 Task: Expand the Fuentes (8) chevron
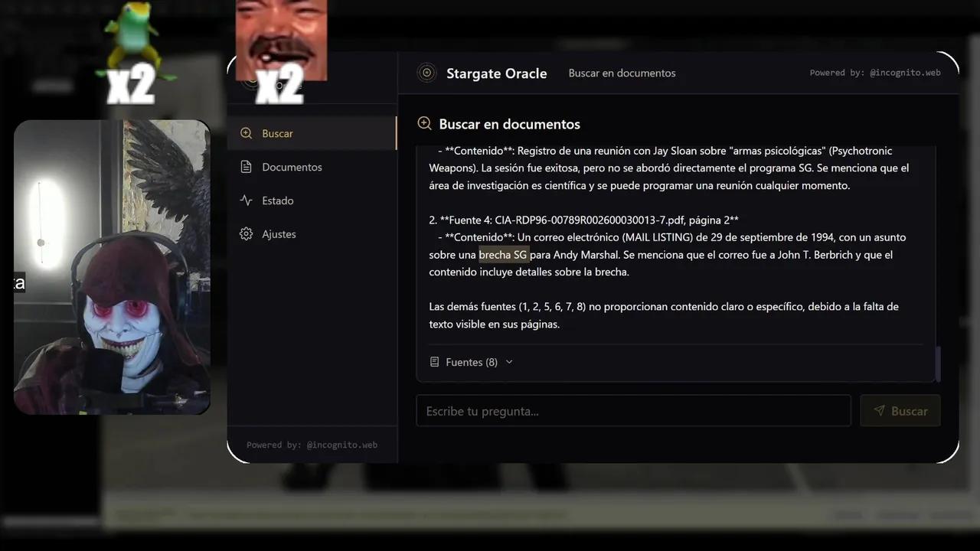509,362
